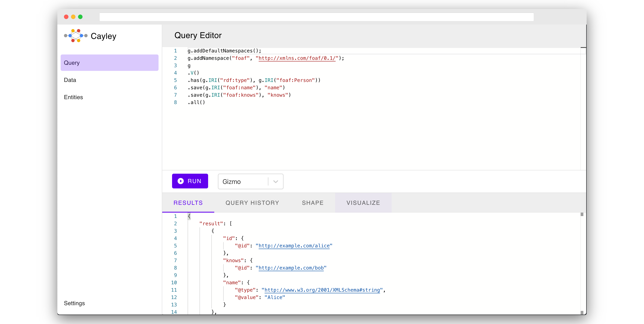Click the .save foaf:name line

point(236,88)
